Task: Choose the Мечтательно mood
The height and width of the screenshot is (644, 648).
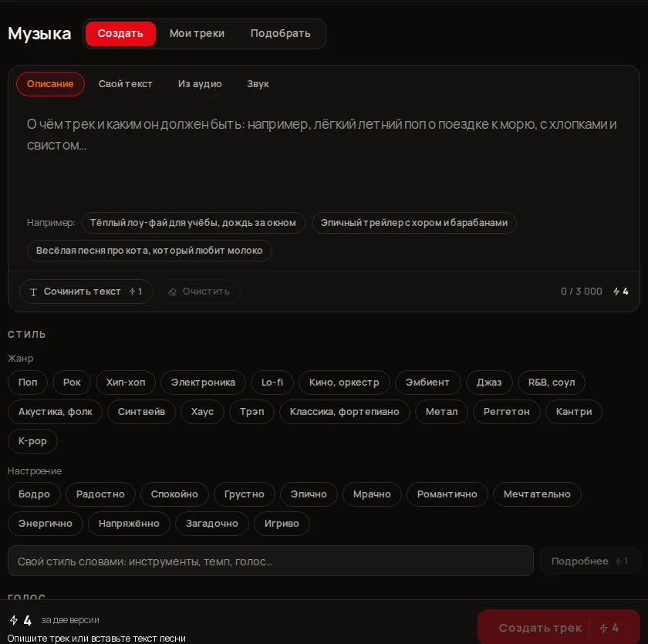Action: click(536, 494)
